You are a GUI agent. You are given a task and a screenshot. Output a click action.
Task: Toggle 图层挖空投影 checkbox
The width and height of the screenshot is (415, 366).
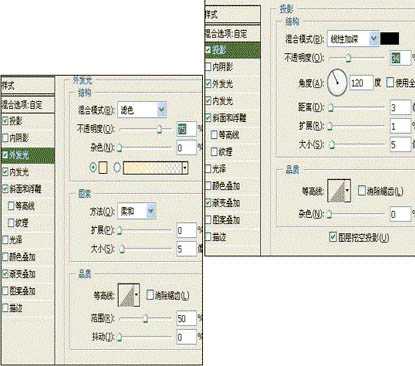(x=333, y=237)
